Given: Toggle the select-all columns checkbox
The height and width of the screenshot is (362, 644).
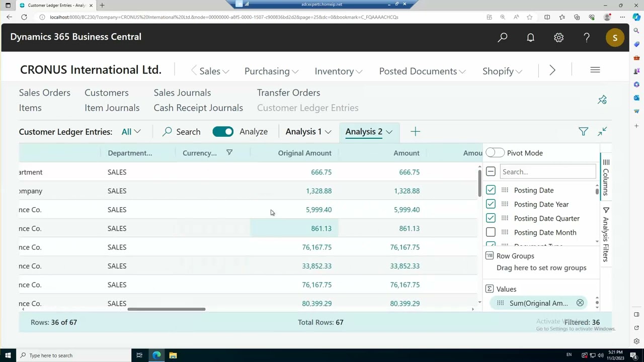Looking at the screenshot, I should (x=491, y=171).
